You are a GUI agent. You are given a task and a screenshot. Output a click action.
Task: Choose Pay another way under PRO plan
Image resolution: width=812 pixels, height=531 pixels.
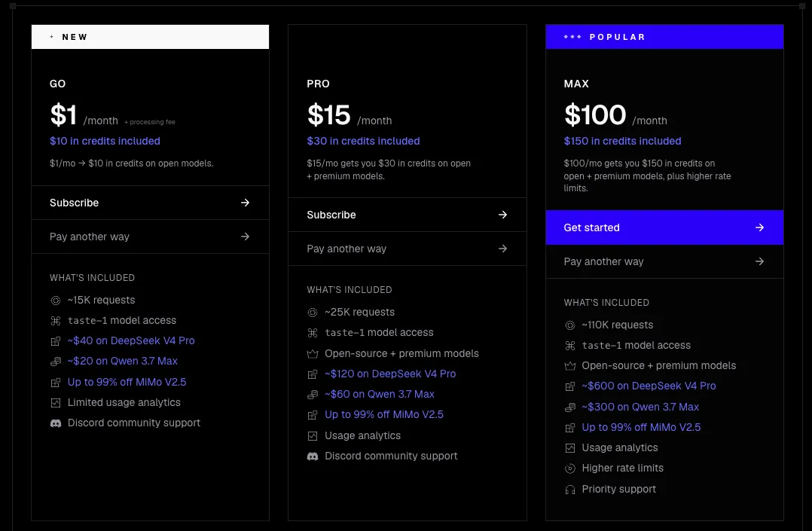coord(407,249)
